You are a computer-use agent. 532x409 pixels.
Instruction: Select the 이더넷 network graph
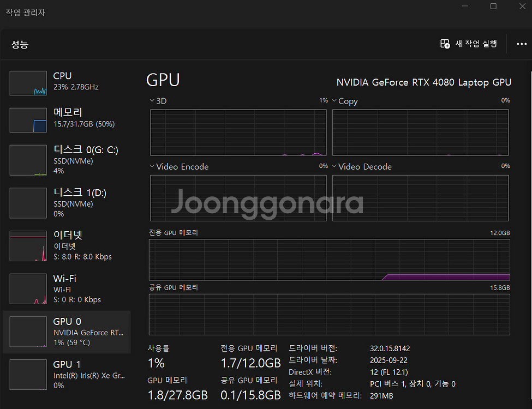click(x=28, y=245)
